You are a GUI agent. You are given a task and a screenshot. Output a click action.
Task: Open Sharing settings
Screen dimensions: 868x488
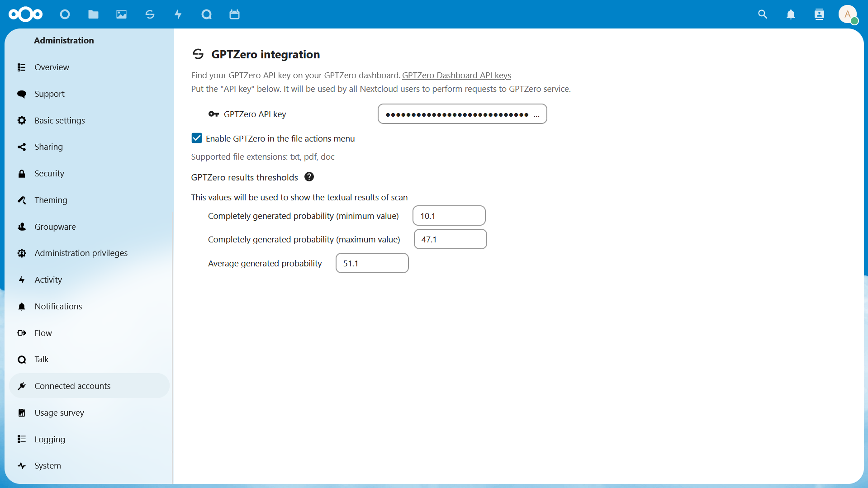[x=89, y=147]
